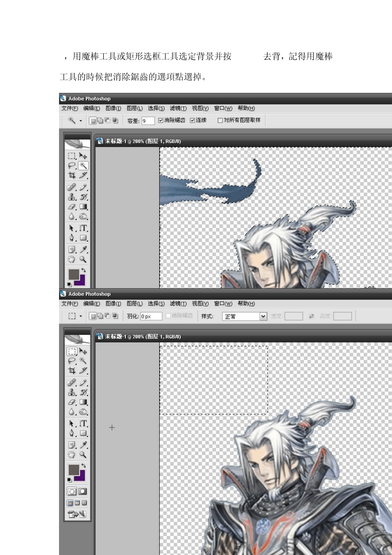The height and width of the screenshot is (555, 392).
Task: Click Subtract from selection in lower options bar
Action: 107,316
